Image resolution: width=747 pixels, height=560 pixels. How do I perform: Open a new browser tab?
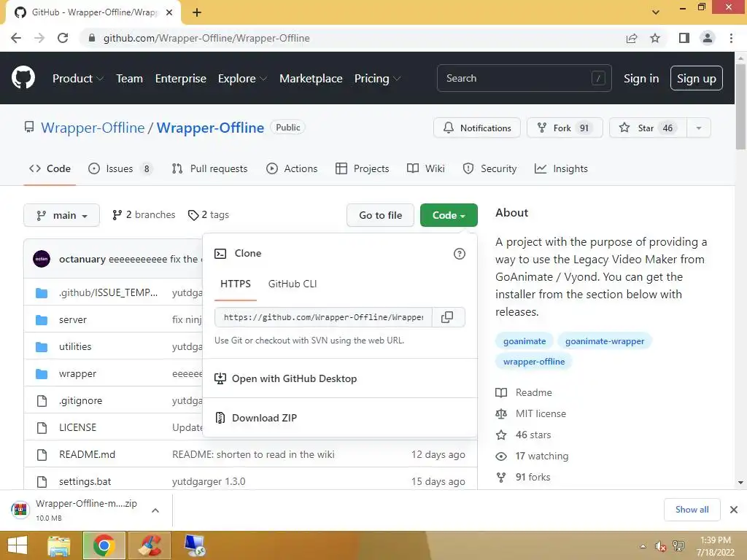coord(197,12)
